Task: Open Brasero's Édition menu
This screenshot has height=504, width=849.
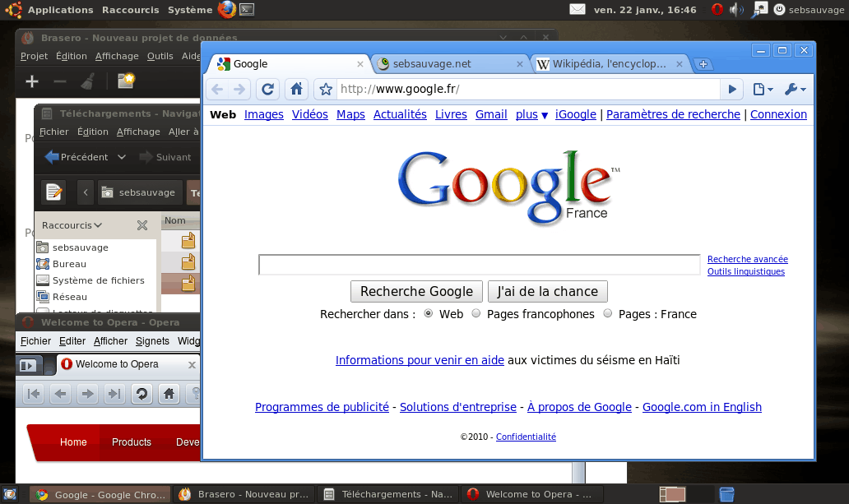Action: (x=72, y=56)
